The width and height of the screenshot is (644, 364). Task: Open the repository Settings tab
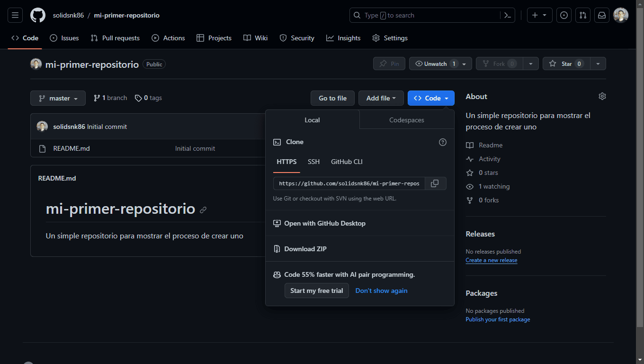[390, 38]
